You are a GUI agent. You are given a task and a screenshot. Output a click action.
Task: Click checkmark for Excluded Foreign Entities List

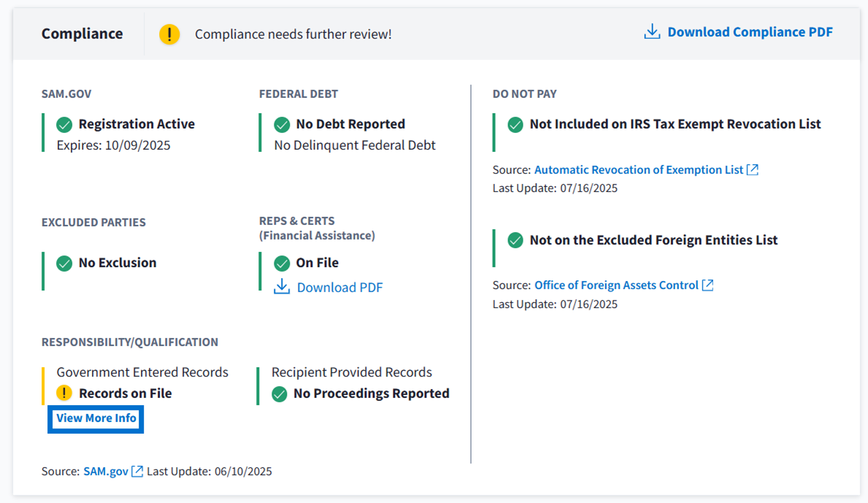click(515, 240)
